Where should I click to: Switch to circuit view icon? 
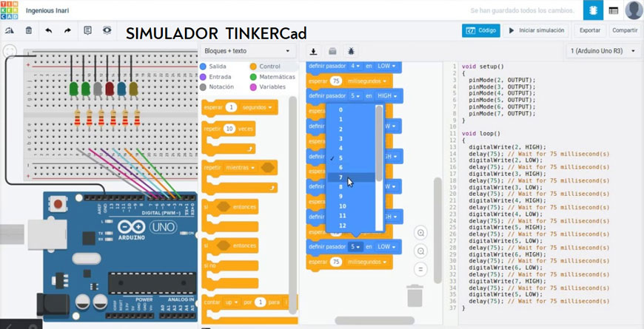pyautogui.click(x=593, y=10)
